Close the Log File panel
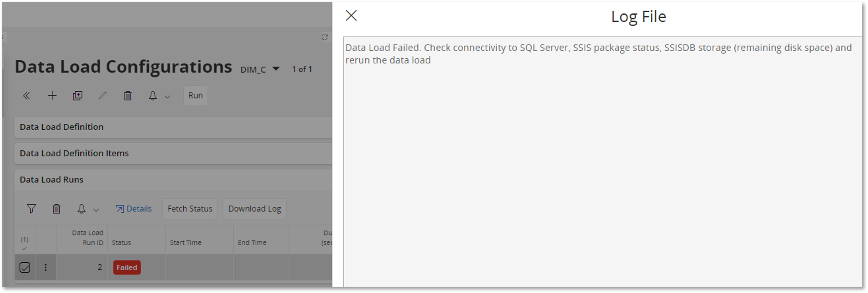The image size is (868, 293). tap(351, 15)
